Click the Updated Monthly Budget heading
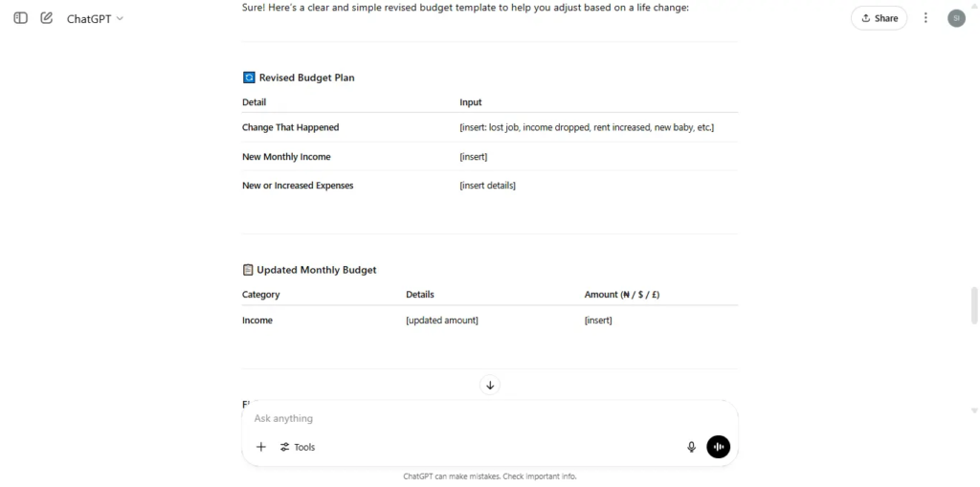The height and width of the screenshot is (487, 980). pyautogui.click(x=317, y=270)
